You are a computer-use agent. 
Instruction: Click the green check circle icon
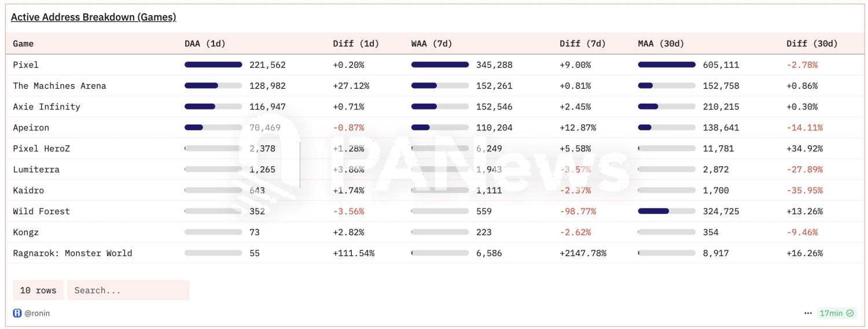(x=850, y=313)
